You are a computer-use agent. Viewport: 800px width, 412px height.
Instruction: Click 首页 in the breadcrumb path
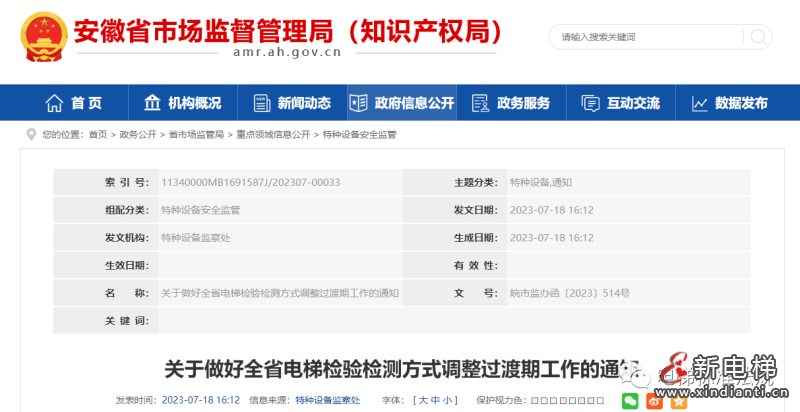coord(98,135)
